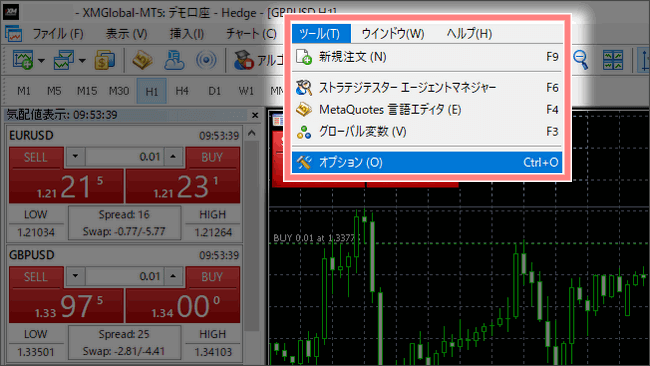Decrease EURUSD lot volume arrow

pos(75,157)
